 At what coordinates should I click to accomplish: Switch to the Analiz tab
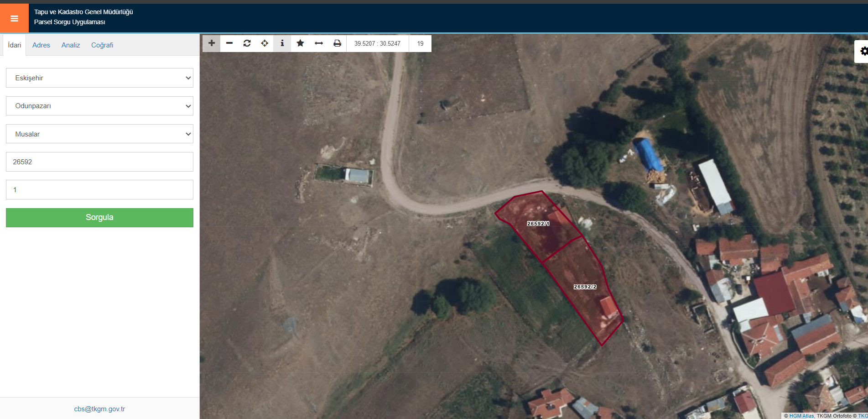[71, 45]
